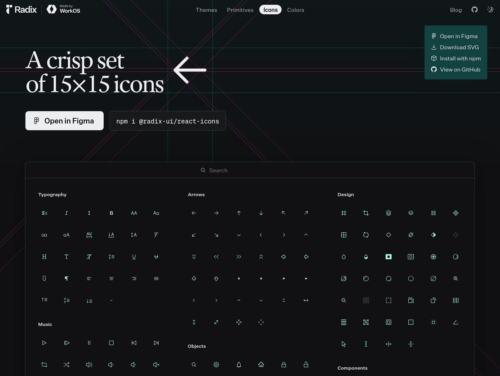Choose the shuffle icon

coord(66,365)
